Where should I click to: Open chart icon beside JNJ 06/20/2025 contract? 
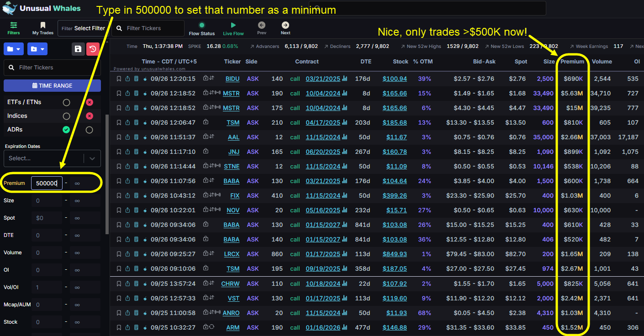coord(345,152)
